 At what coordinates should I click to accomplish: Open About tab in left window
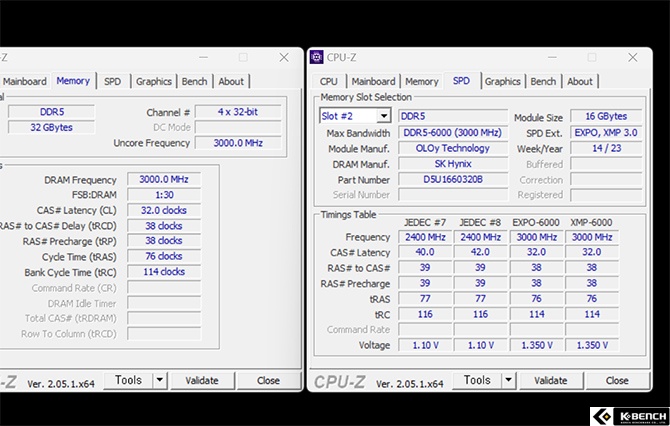point(231,81)
